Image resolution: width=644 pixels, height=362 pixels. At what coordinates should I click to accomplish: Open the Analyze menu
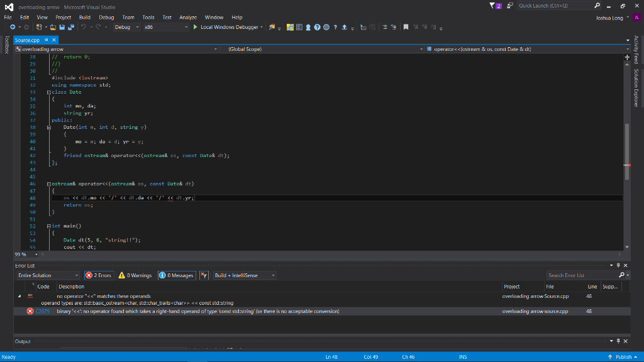(x=188, y=18)
